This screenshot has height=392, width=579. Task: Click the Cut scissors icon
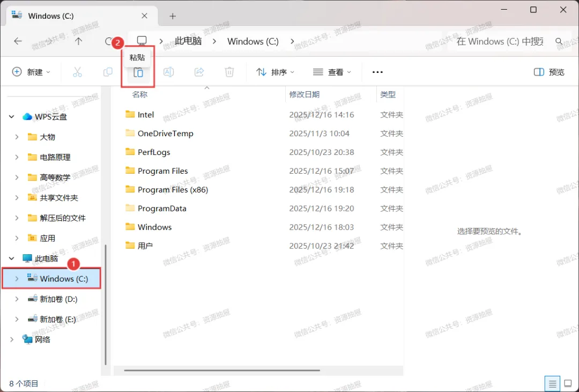point(77,72)
